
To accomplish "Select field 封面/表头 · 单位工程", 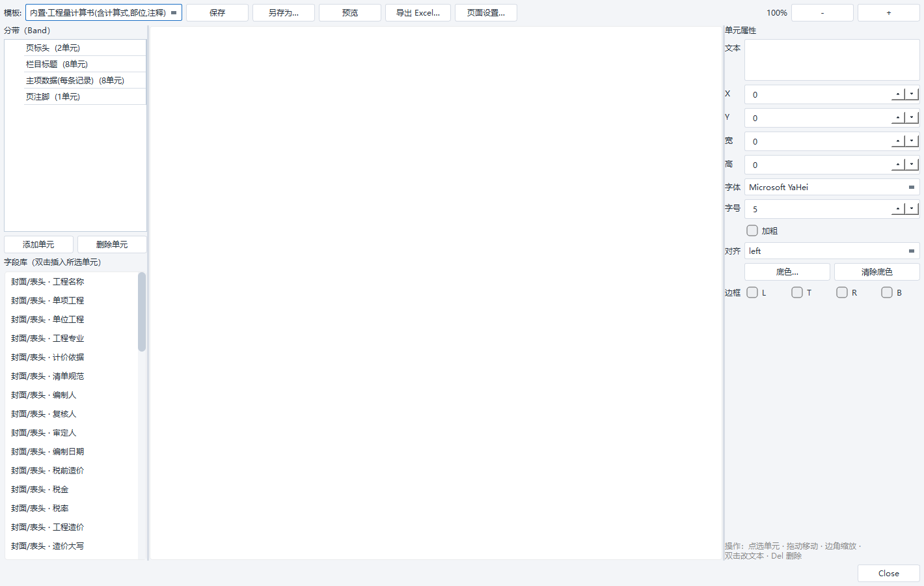I will coord(72,319).
